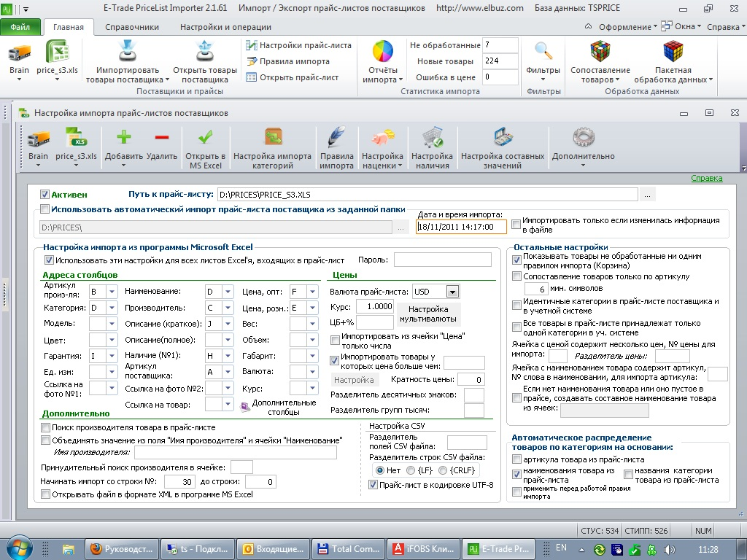The height and width of the screenshot is (560, 747).
Task: Click Brush truck icon in settings window toolbar
Action: (38, 139)
